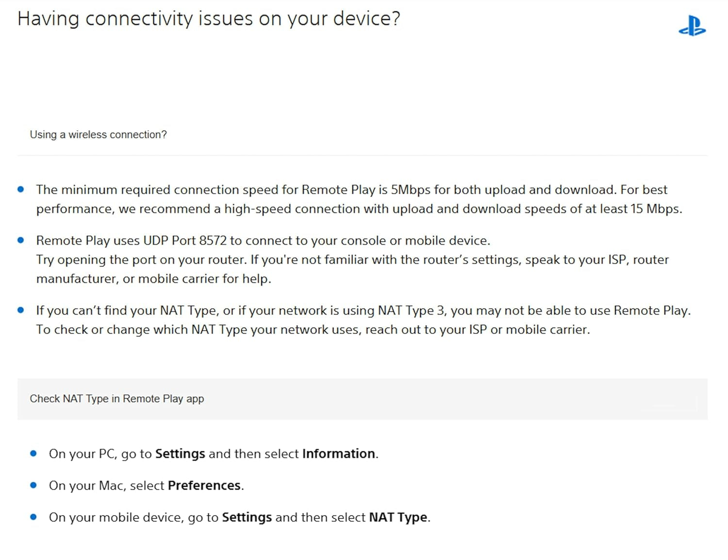Click the bullet dot beside 'On your PC'
The image size is (728, 560).
click(33, 454)
